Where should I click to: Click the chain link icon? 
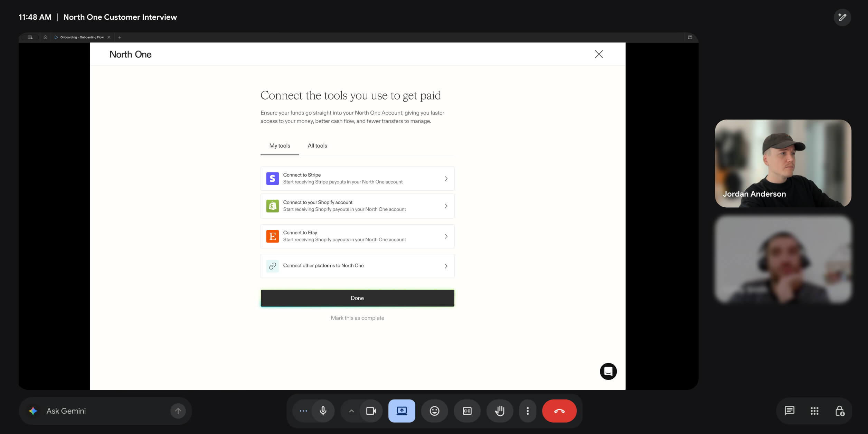pos(272,266)
